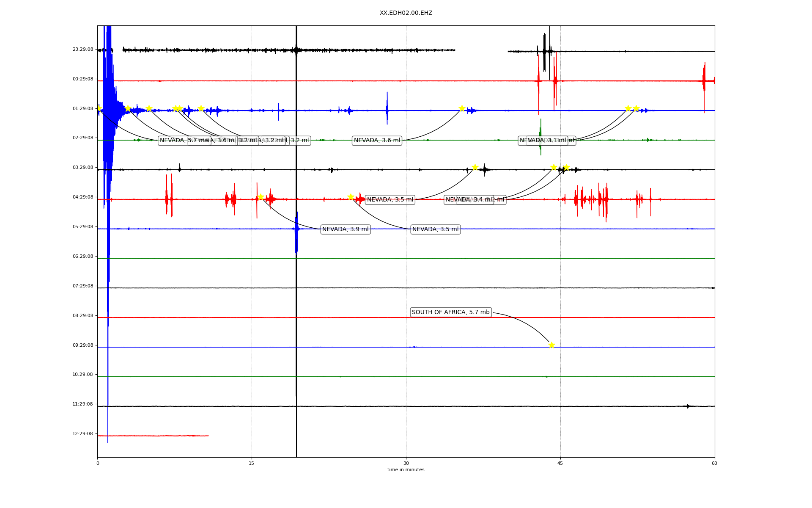Click the rightmost star on the 01:29:08 blue trace
The image size is (812, 508).
click(636, 108)
